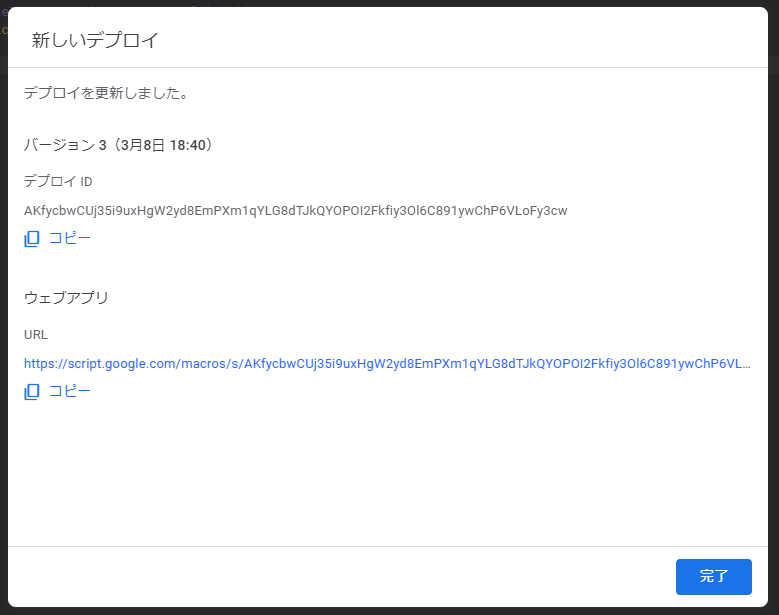Screen dimensions: 779x615
Task: Click the 3月8日 18:40 timestamp
Action: click(x=163, y=145)
